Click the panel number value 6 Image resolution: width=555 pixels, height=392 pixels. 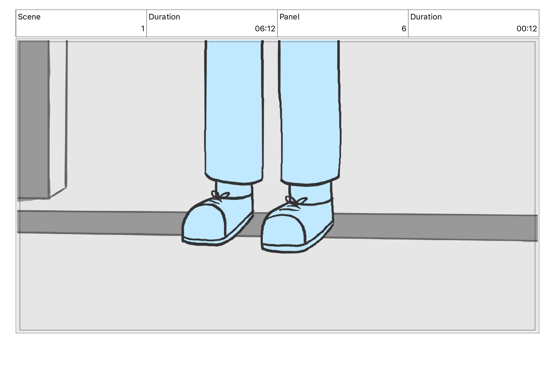coord(404,29)
